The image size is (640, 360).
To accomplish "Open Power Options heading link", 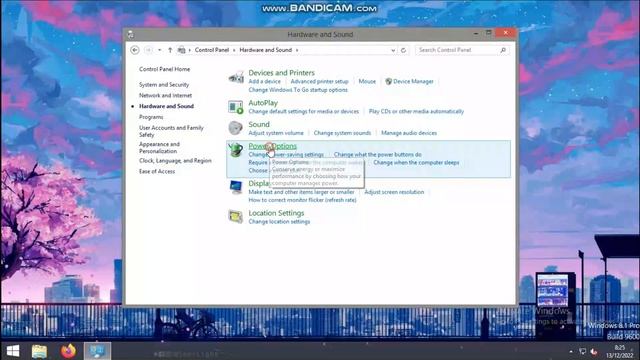I will coord(272,146).
